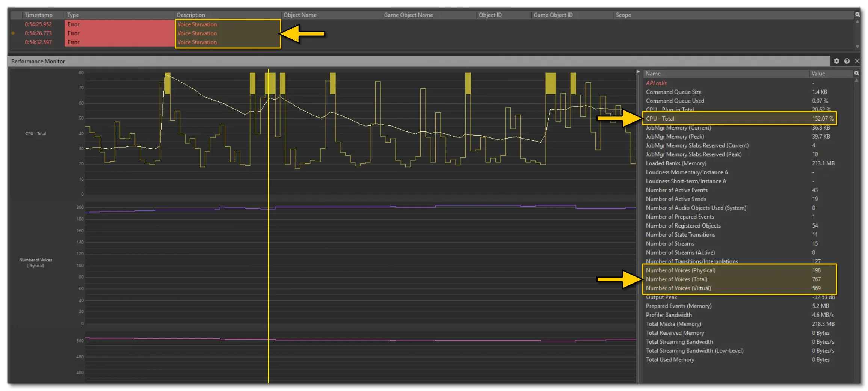
Task: Open Performance Monitor settings gear
Action: click(x=836, y=61)
